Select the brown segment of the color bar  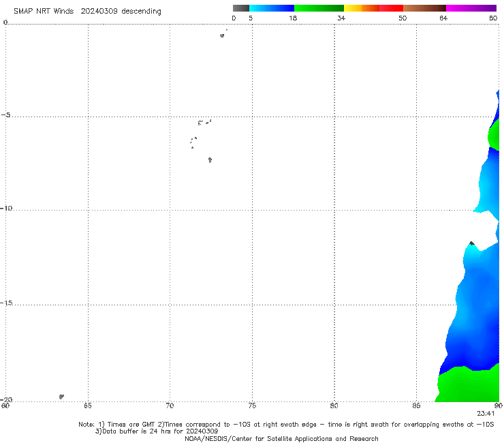pos(424,8)
